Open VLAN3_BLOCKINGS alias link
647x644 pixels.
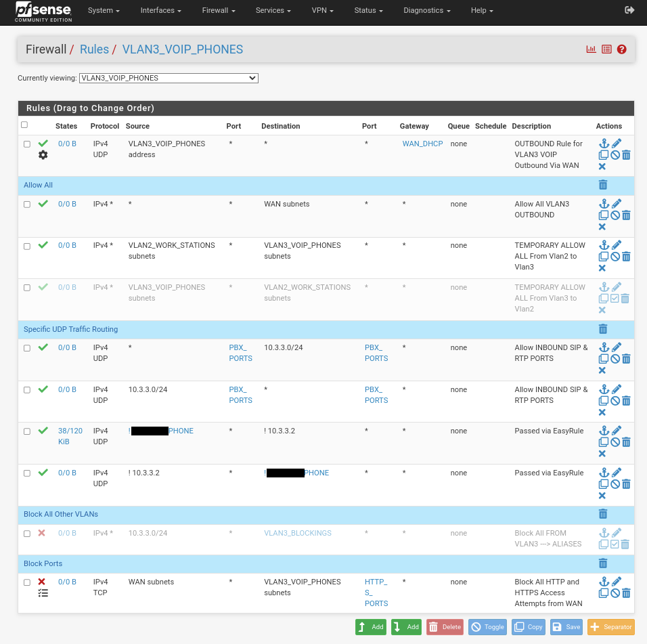tap(298, 533)
